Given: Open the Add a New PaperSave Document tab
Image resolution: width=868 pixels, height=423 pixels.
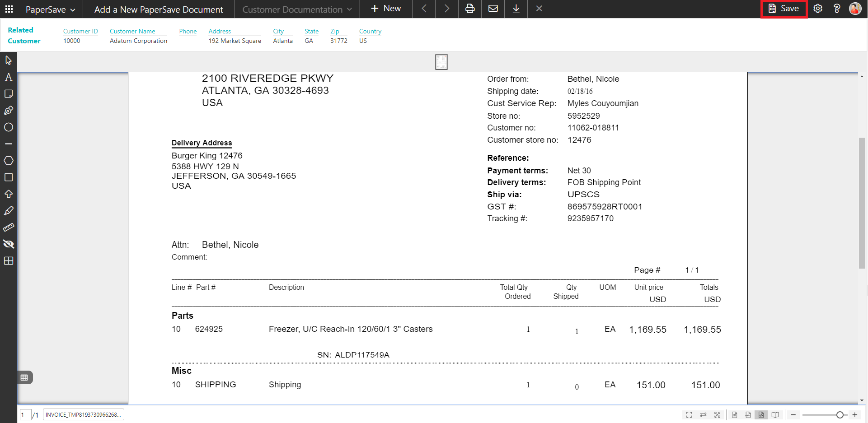Looking at the screenshot, I should [x=159, y=9].
